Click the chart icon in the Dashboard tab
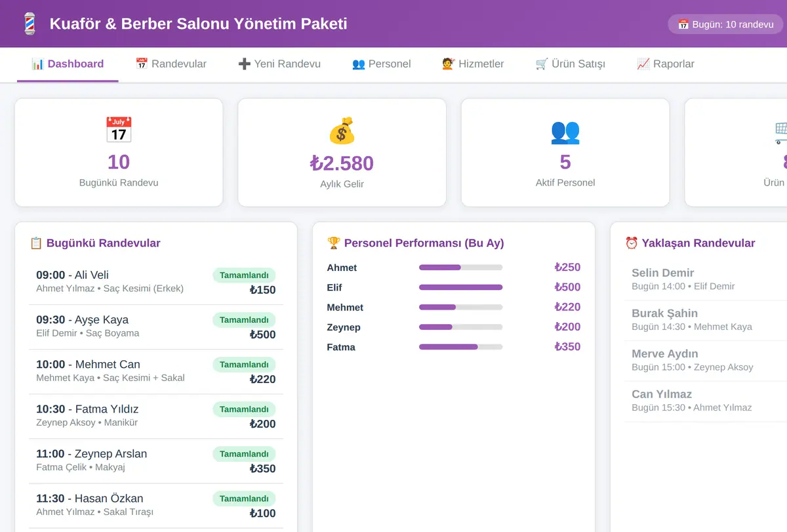787x532 pixels. pyautogui.click(x=38, y=64)
